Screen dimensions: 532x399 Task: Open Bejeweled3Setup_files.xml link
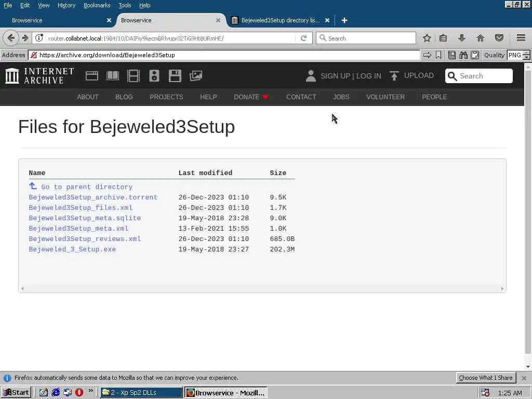[x=81, y=208]
